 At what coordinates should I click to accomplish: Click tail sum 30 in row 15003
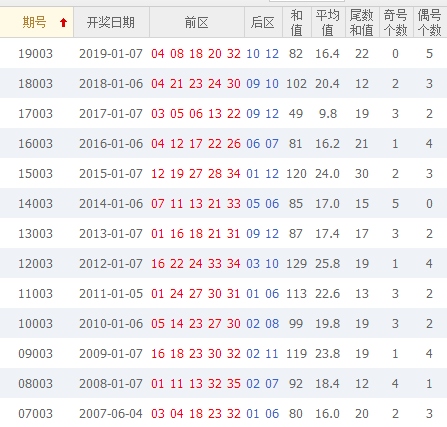pyautogui.click(x=362, y=174)
